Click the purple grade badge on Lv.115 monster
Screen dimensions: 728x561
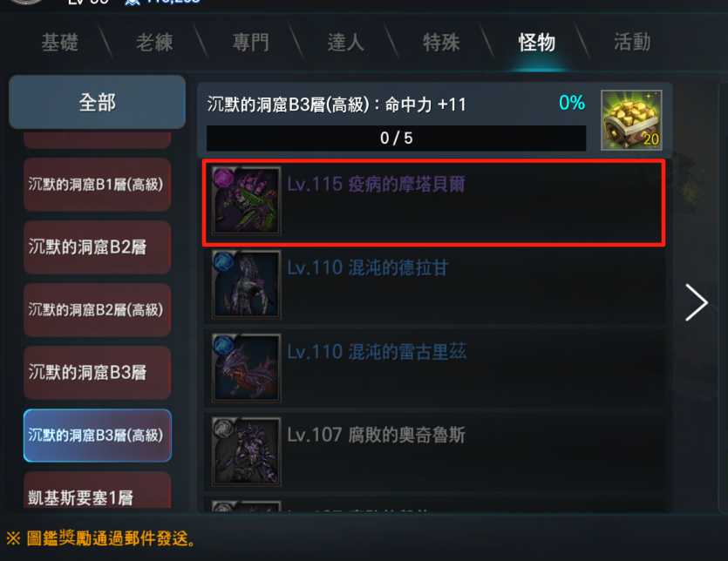click(x=224, y=179)
